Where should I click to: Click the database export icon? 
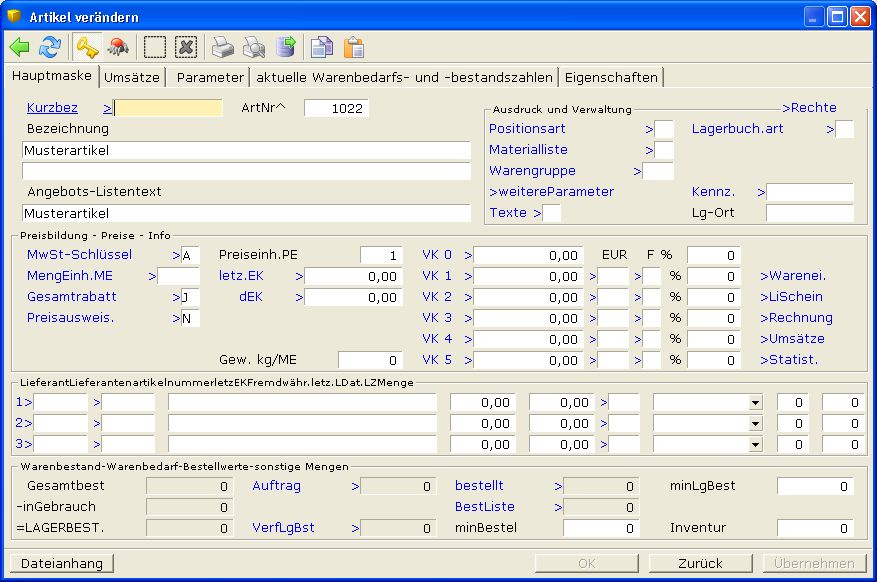[287, 47]
